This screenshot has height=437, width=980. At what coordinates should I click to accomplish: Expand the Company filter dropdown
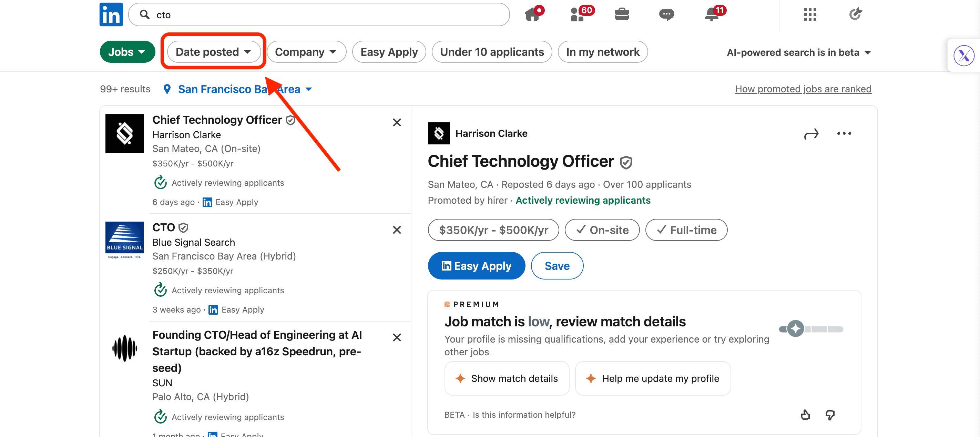pyautogui.click(x=306, y=52)
